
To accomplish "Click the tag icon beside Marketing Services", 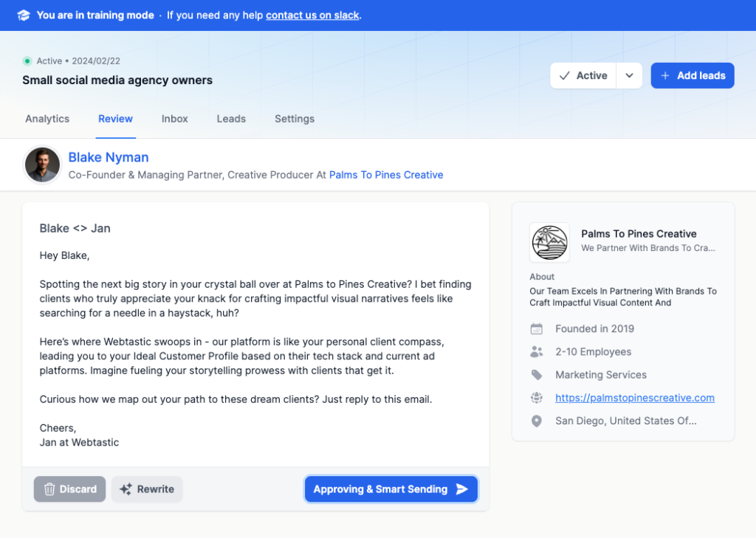I will (537, 374).
